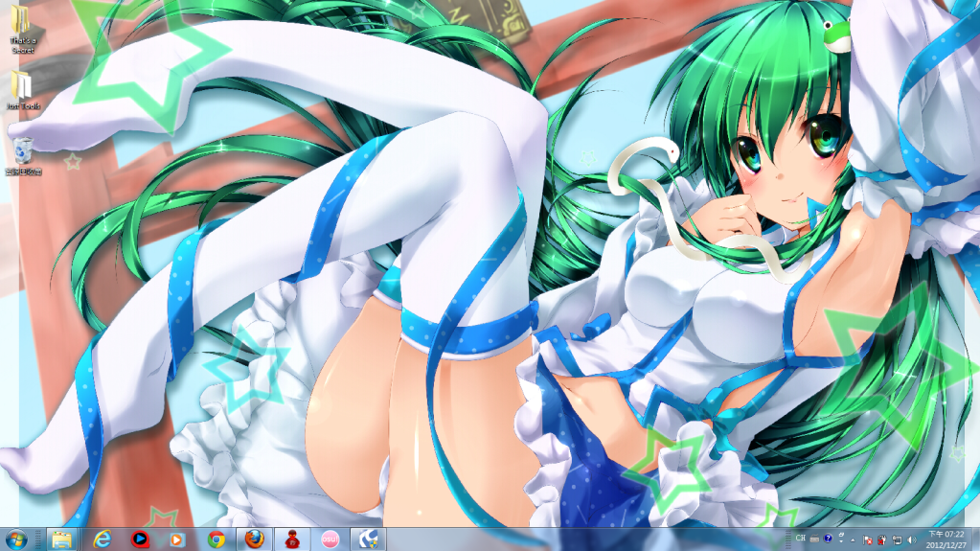Open the pink osu! taskbar button
Image resolution: width=980 pixels, height=551 pixels.
(330, 540)
